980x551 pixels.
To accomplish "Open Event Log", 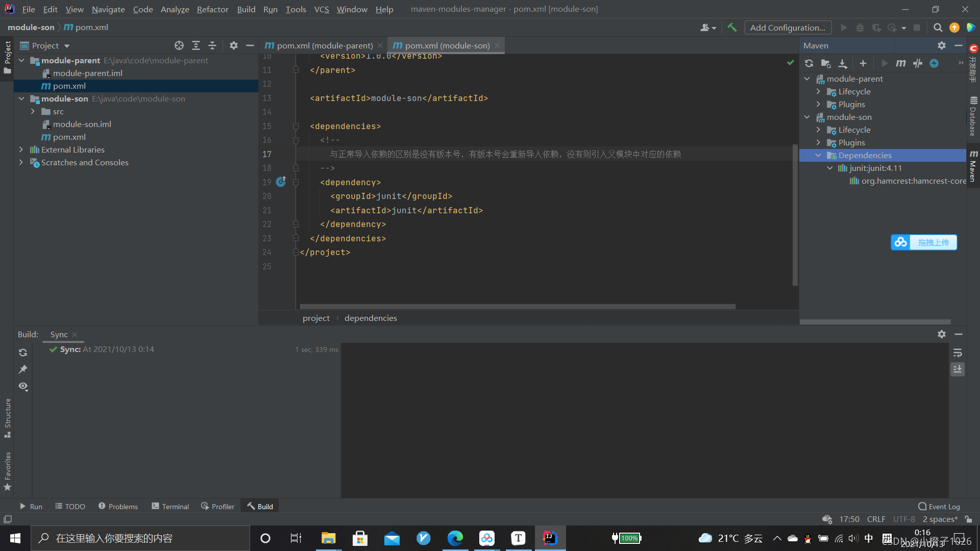I will (939, 506).
